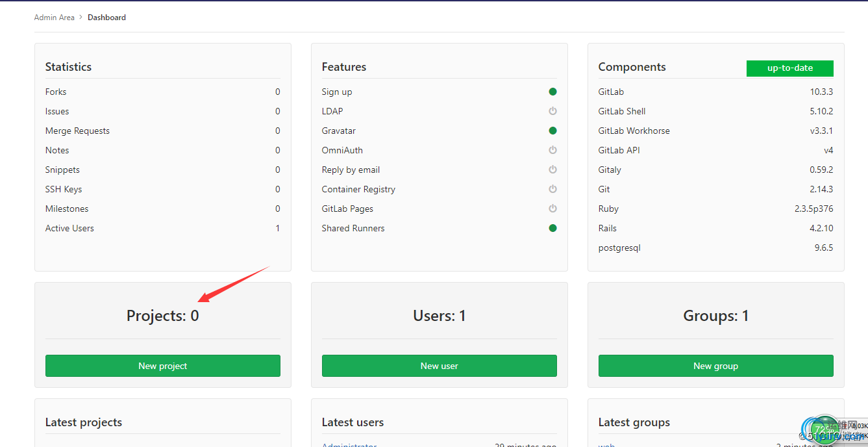The height and width of the screenshot is (447, 868).
Task: Click the SSH Keys statistic label
Action: point(64,189)
